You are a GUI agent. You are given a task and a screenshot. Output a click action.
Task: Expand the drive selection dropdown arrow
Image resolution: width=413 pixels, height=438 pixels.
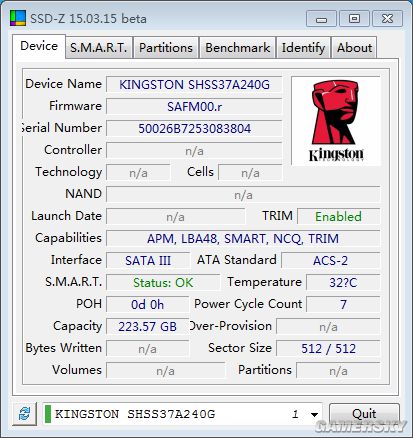[x=314, y=414]
